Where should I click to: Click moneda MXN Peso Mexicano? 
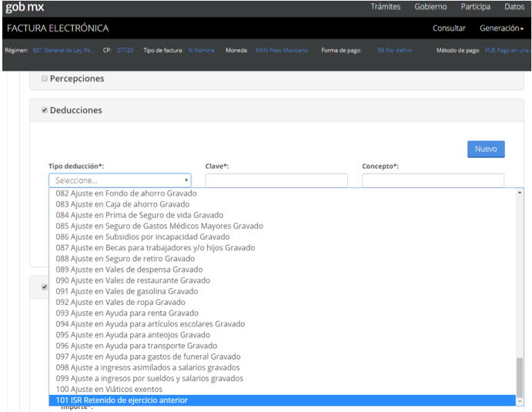(282, 50)
